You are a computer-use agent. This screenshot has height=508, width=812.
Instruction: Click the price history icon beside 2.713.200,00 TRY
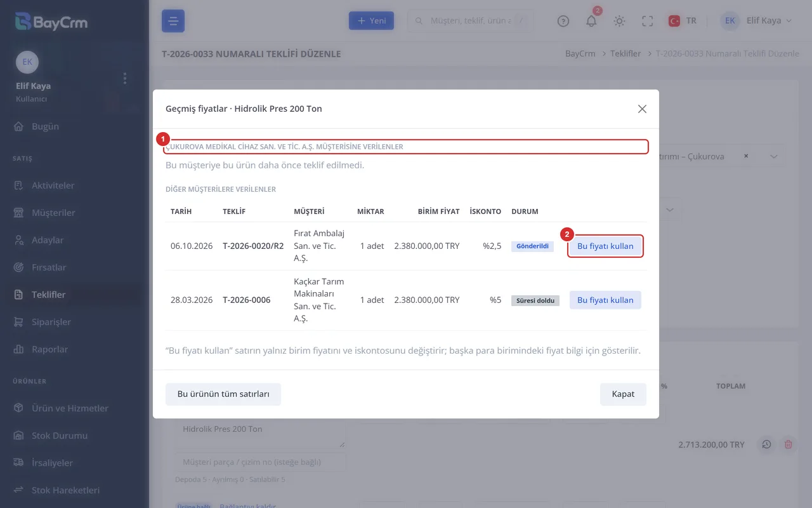click(766, 444)
